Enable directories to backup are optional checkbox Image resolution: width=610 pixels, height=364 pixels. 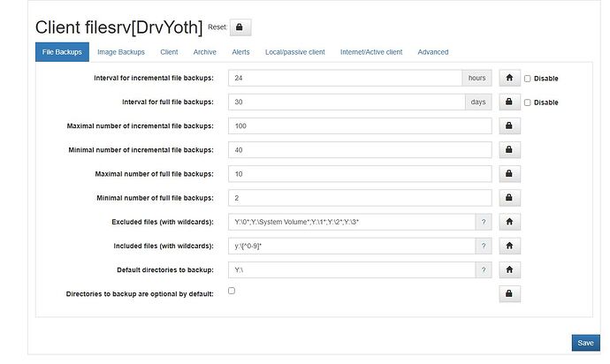(x=232, y=290)
